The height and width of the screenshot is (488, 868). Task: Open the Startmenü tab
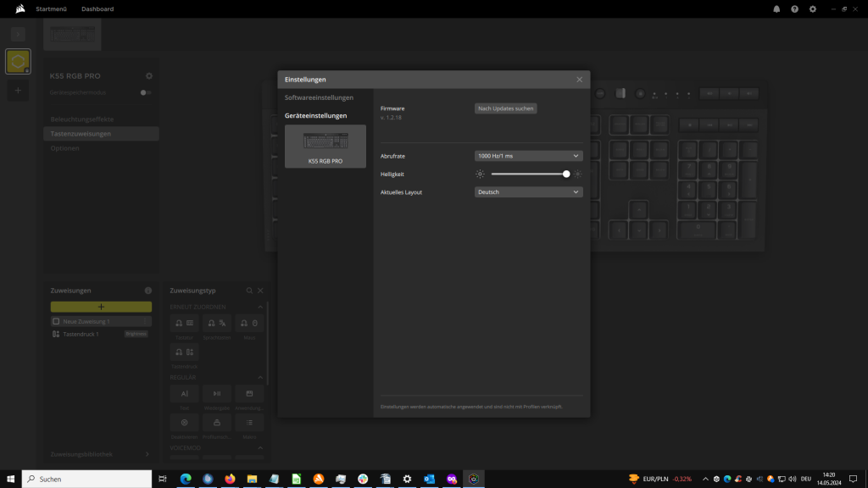click(51, 8)
